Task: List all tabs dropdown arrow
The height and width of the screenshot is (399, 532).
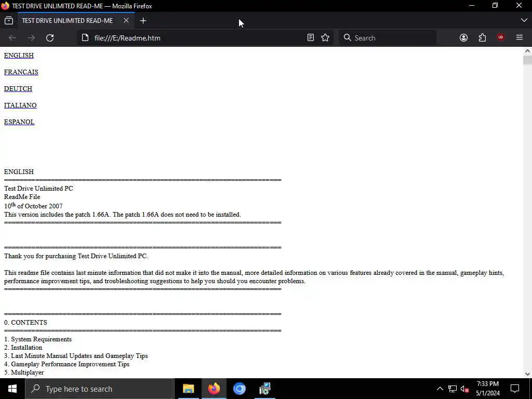Action: 524,20
